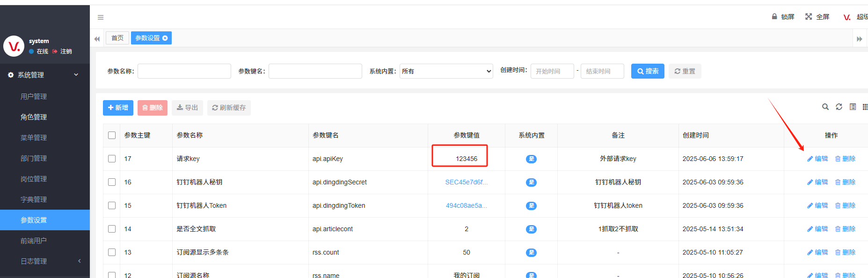Open 用户管理 in the sidebar
The image size is (868, 278).
point(34,96)
